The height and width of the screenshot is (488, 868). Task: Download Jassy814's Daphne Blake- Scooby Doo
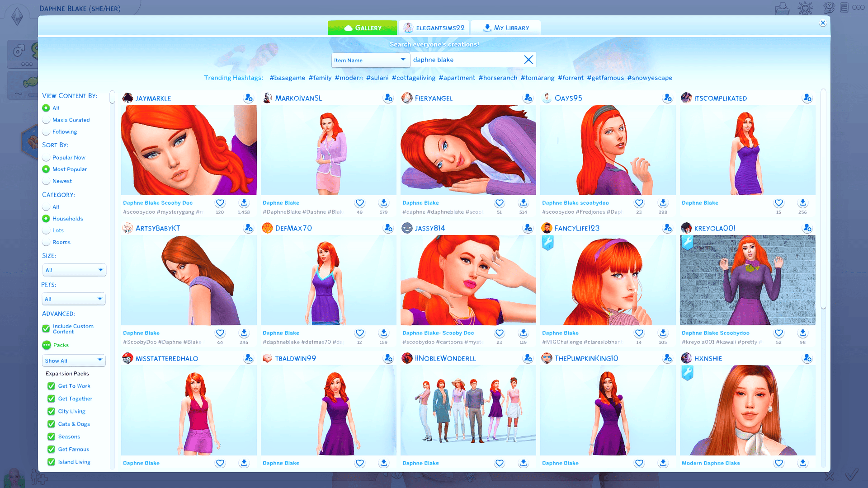click(524, 333)
